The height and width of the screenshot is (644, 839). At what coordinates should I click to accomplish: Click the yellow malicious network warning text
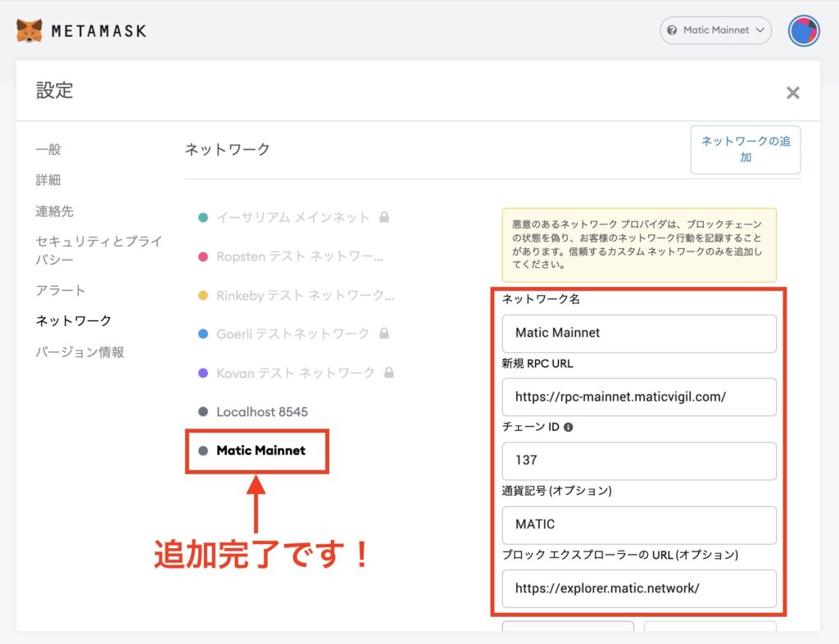pos(637,244)
